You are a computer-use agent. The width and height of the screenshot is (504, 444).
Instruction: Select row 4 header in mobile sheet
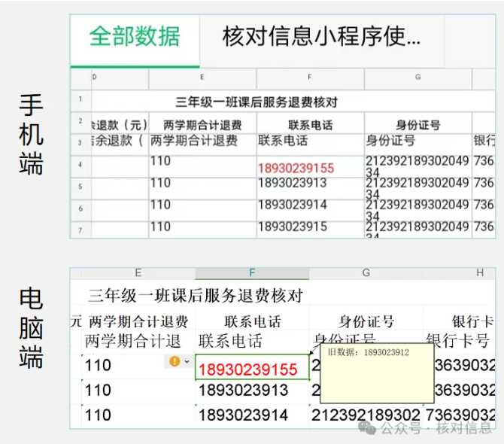click(x=80, y=166)
